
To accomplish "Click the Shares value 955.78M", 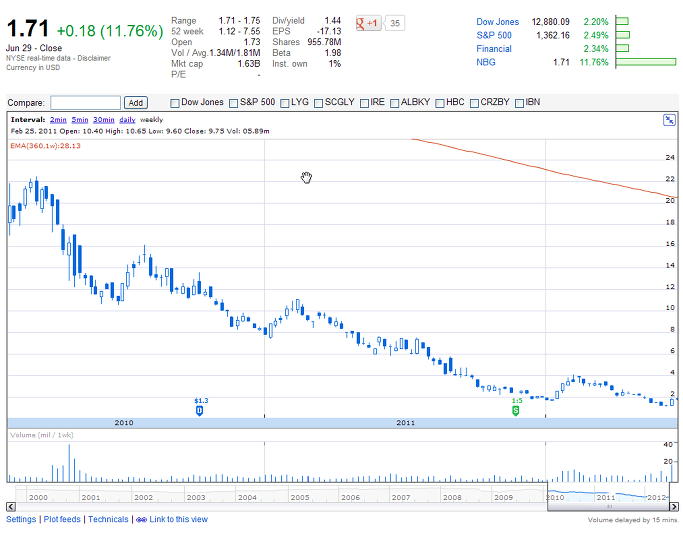I will [324, 42].
